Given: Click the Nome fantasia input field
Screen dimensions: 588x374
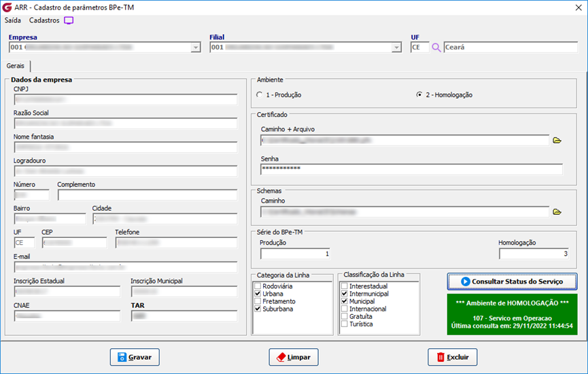Looking at the screenshot, I should point(126,147).
